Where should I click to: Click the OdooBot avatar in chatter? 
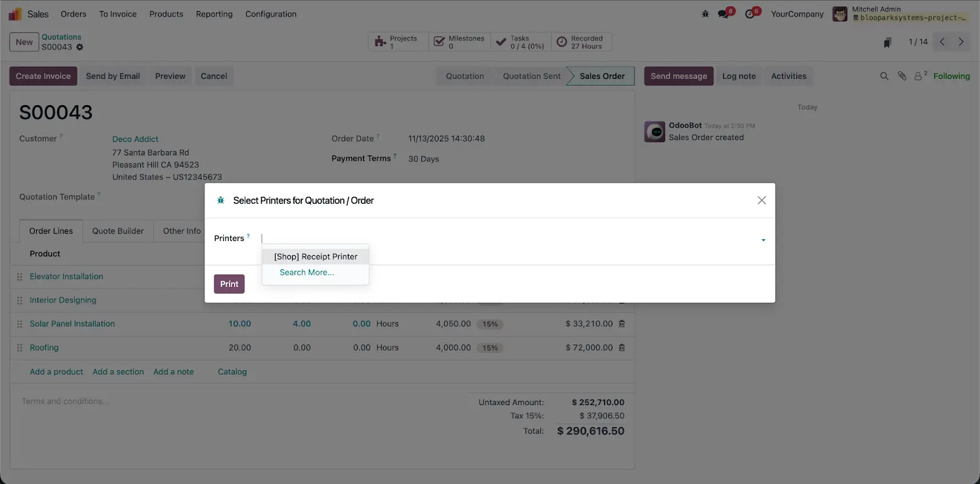coord(655,132)
